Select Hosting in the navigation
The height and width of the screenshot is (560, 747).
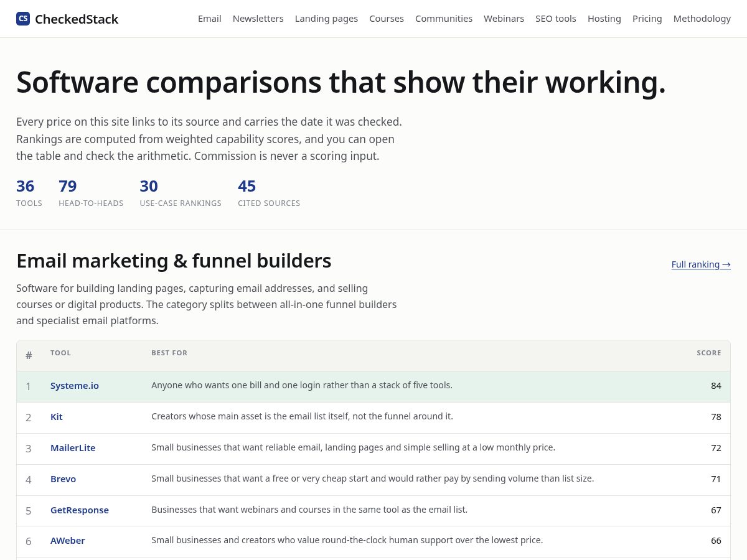pyautogui.click(x=604, y=19)
